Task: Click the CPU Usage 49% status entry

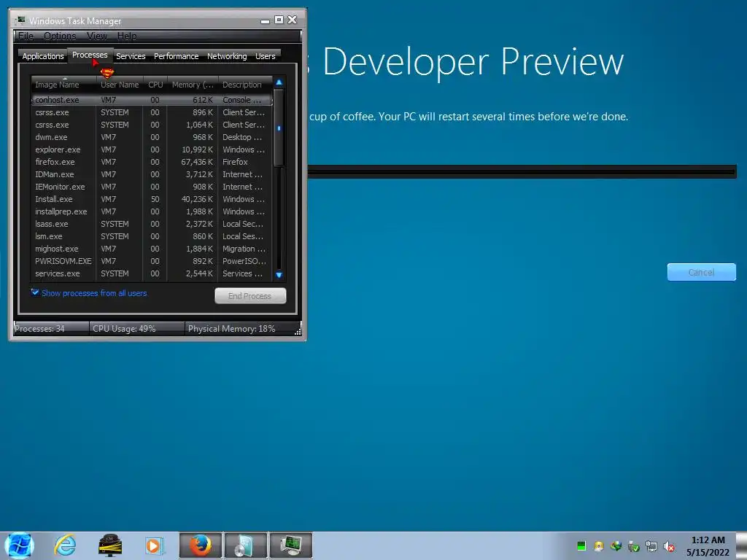Action: tap(136, 329)
